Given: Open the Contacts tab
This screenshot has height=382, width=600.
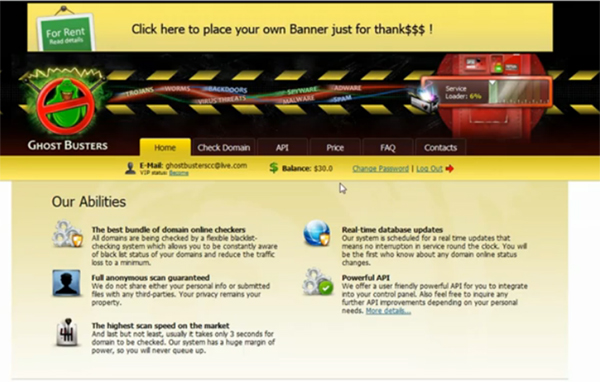Looking at the screenshot, I should (x=440, y=147).
